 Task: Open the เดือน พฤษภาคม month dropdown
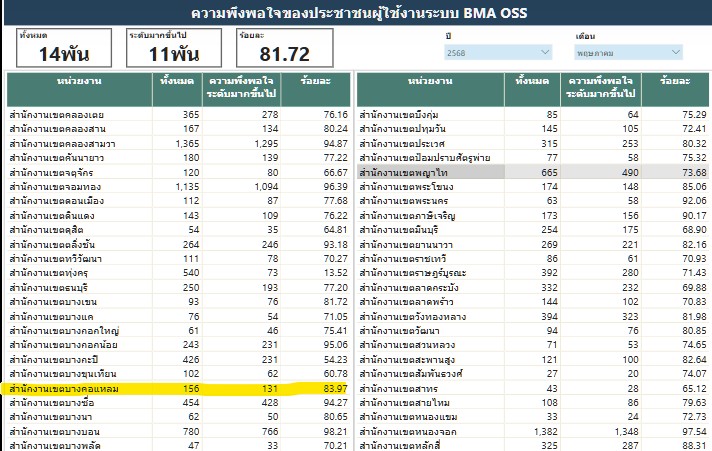pyautogui.click(x=628, y=53)
